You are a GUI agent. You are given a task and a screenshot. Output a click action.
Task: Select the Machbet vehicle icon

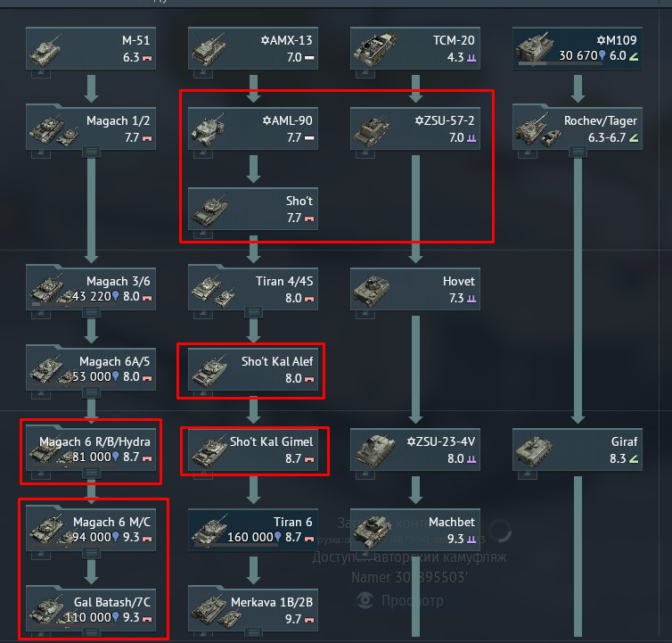373,531
